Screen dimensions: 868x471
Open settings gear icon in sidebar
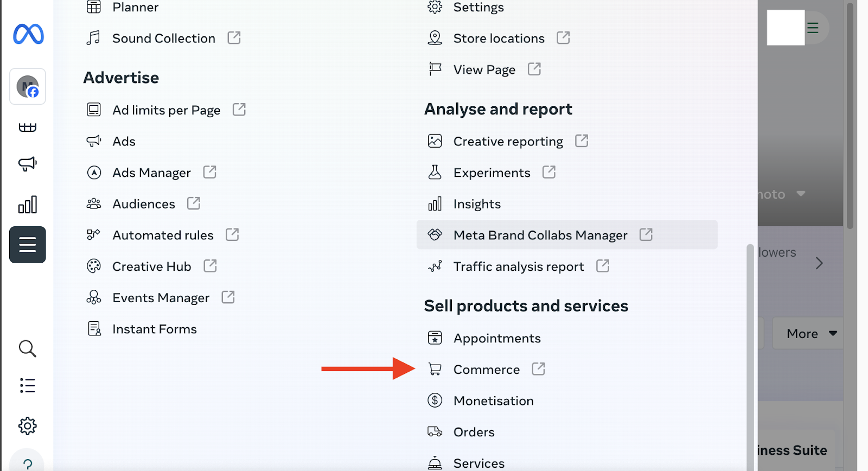point(28,426)
